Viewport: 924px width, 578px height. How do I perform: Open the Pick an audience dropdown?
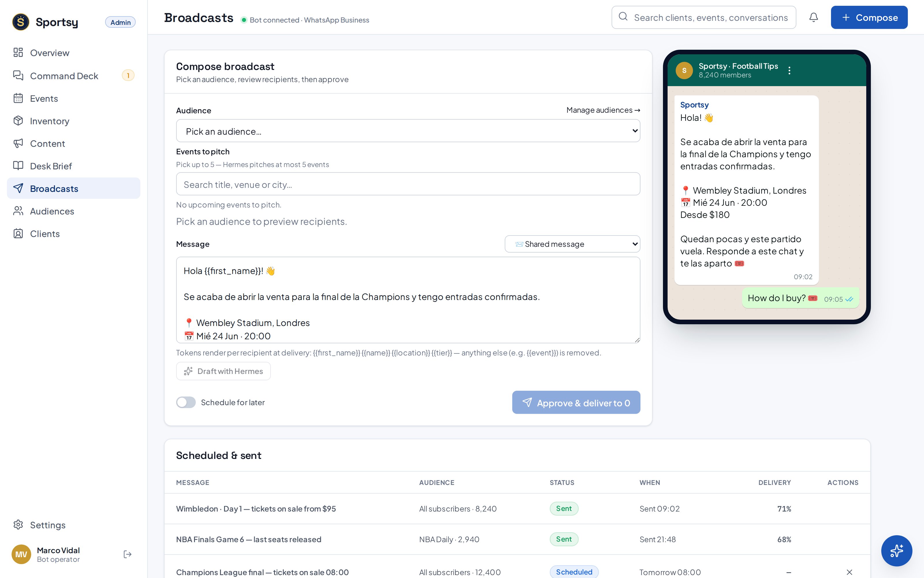pos(408,131)
